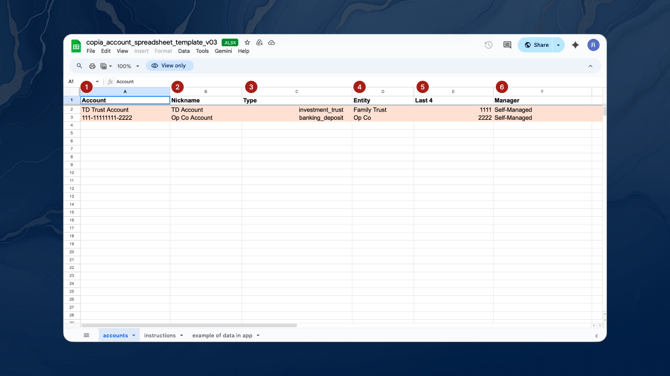
Task: Check the cloud document status icon
Action: 271,42
